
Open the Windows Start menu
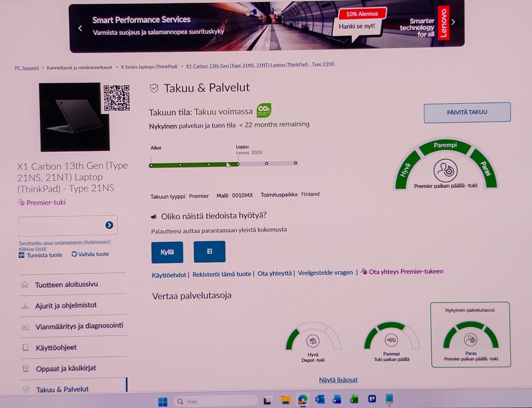[163, 401]
